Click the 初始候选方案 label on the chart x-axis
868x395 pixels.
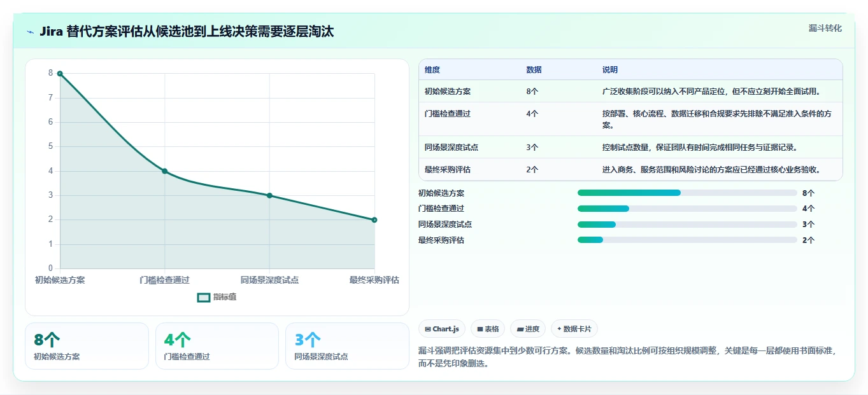click(60, 280)
